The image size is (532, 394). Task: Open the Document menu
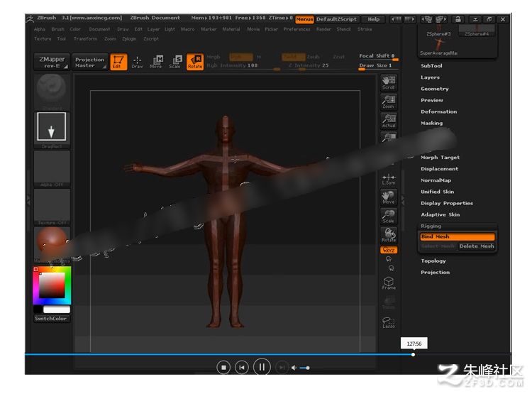tap(99, 30)
